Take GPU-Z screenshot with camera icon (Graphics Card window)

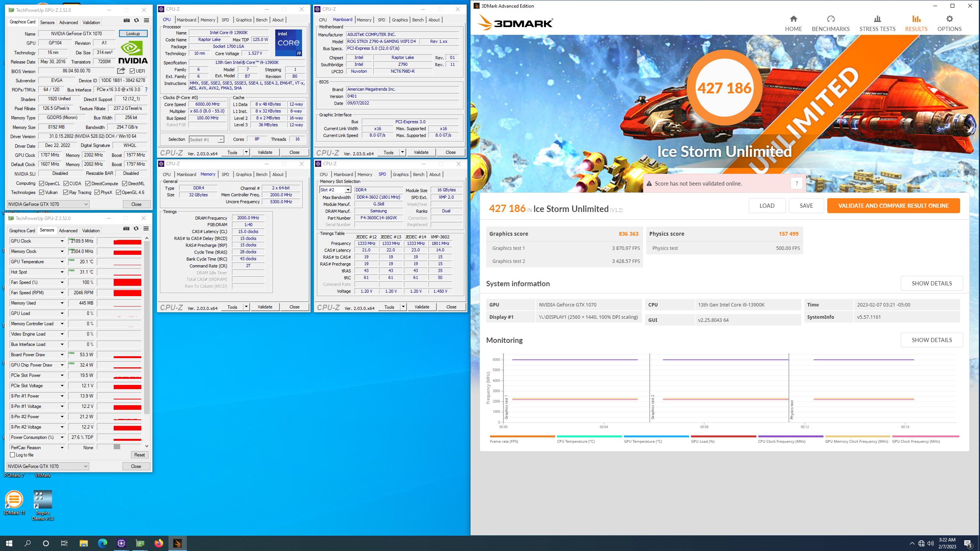(x=127, y=21)
